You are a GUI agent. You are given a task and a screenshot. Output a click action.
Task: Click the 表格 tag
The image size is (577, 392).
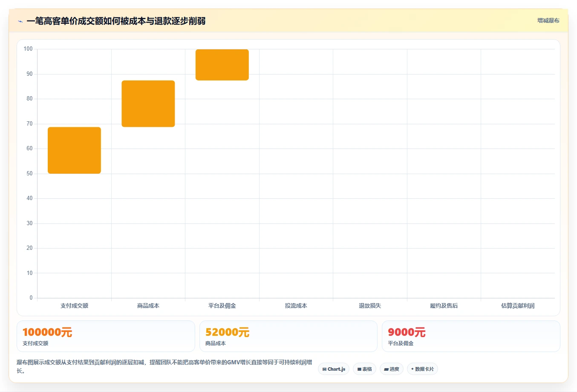pyautogui.click(x=364, y=369)
